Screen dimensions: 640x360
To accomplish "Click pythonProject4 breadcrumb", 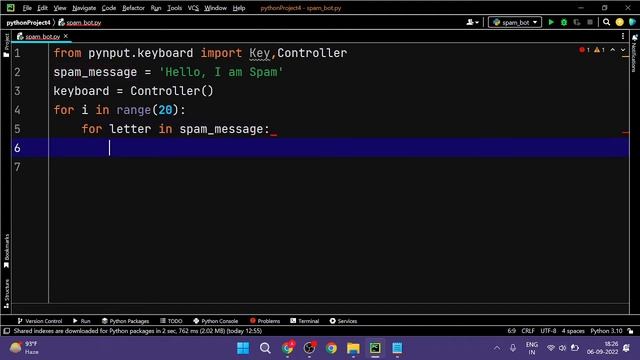I will click(28, 22).
